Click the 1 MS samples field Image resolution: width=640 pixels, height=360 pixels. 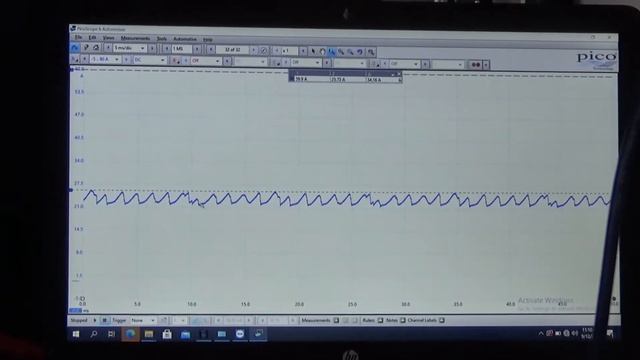(182, 49)
